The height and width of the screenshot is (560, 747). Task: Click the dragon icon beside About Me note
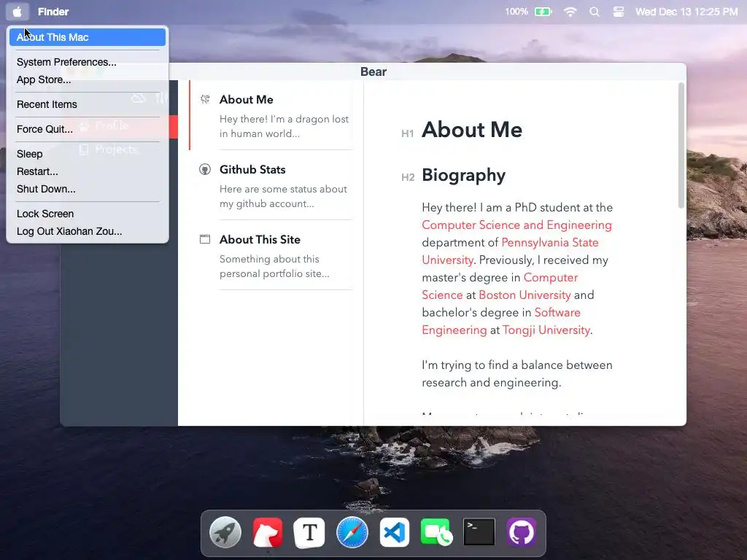click(205, 99)
